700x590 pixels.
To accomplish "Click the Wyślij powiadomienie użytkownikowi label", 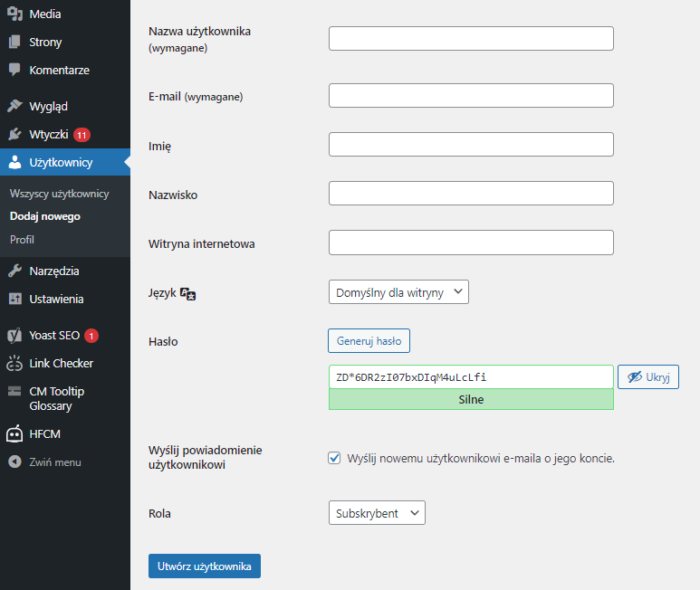I will (x=206, y=457).
